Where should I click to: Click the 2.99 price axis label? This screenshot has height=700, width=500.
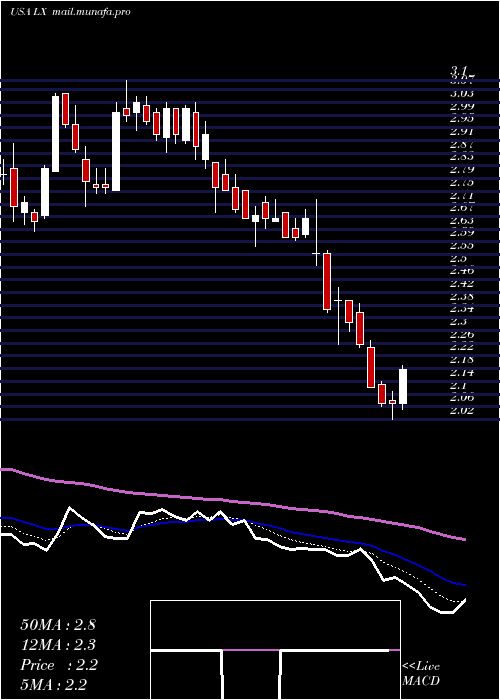pyautogui.click(x=462, y=106)
